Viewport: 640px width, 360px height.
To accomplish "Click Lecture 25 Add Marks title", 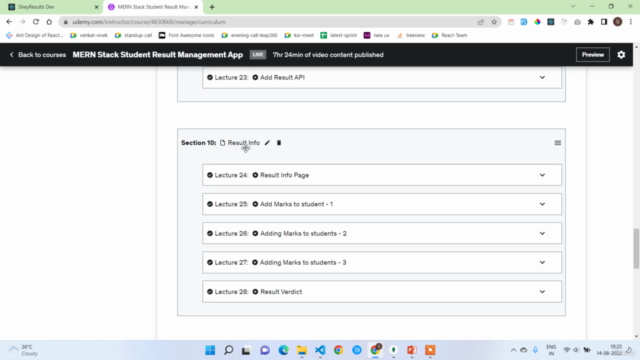I will click(296, 204).
